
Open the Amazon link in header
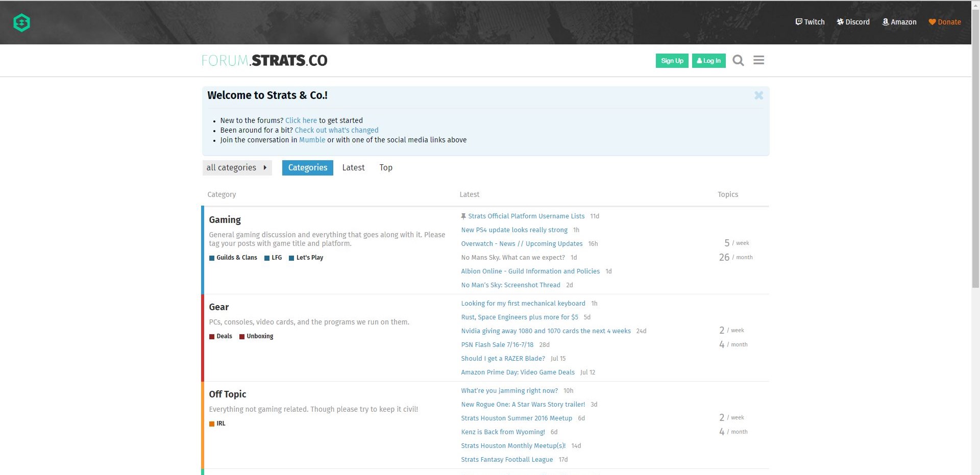(899, 22)
